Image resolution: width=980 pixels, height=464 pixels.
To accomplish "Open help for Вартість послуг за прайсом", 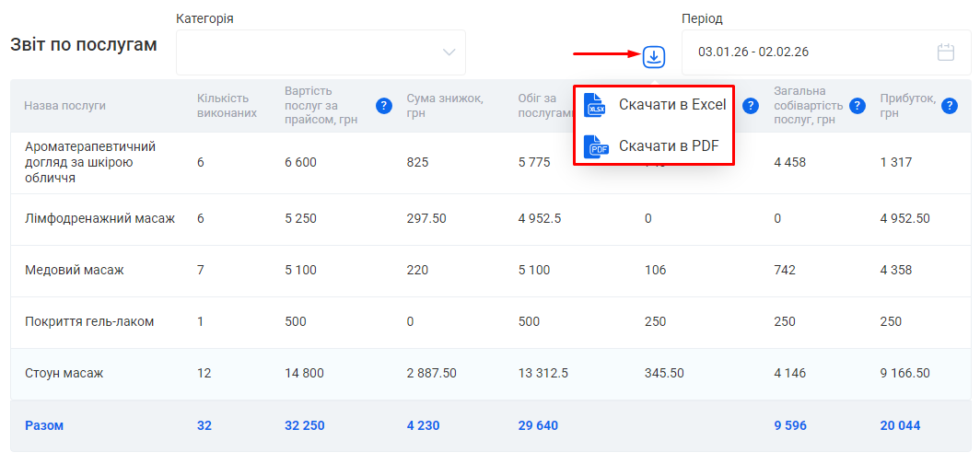I will point(384,106).
